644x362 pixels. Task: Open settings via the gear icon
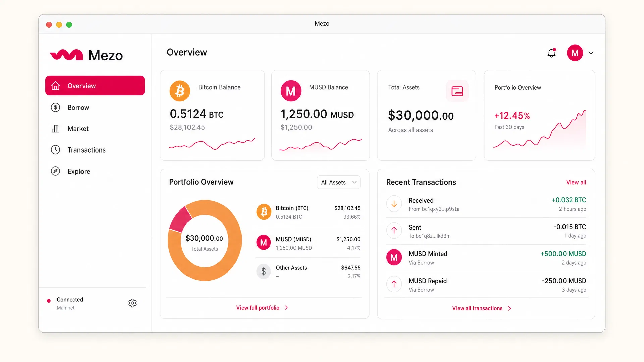click(132, 303)
